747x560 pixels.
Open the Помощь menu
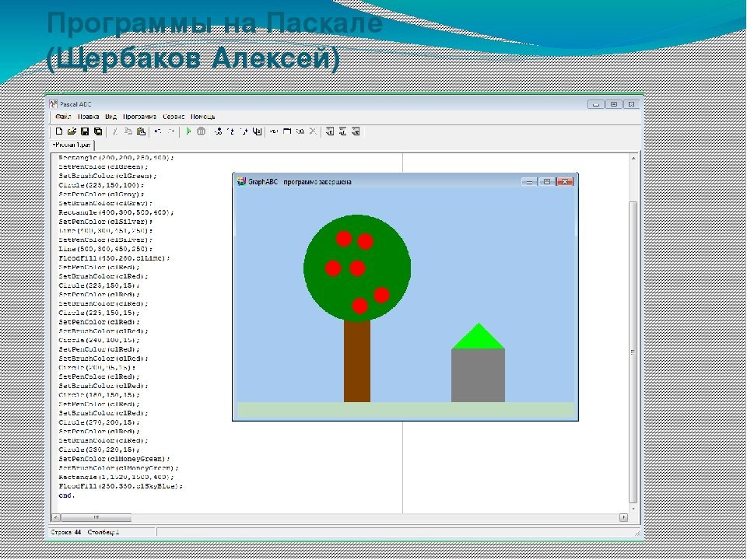pyautogui.click(x=203, y=117)
